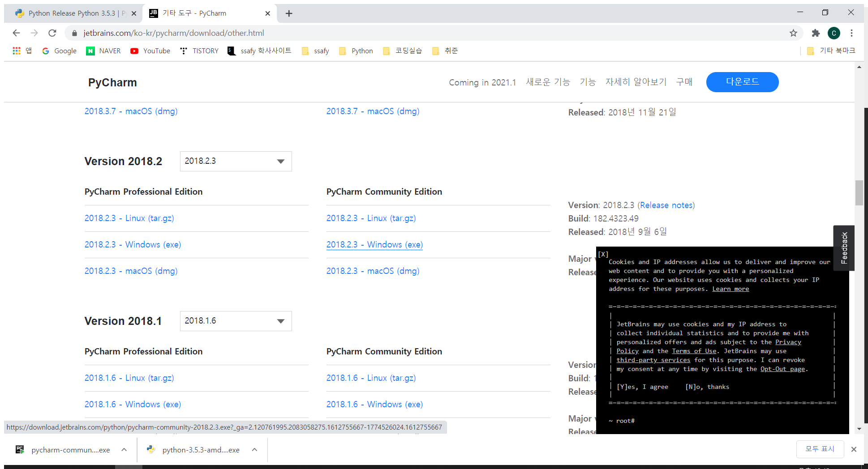Close the PyCharm 기타 도구 tab
The height and width of the screenshot is (469, 868).
click(x=267, y=13)
